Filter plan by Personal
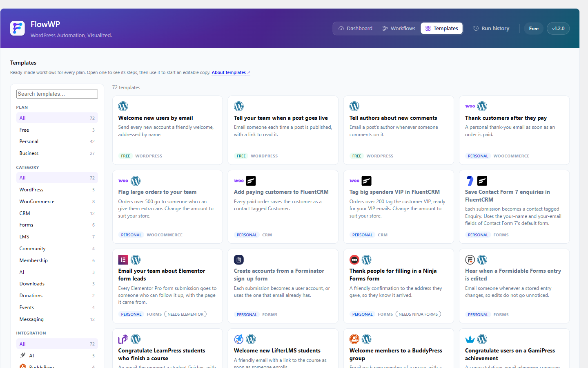 (x=57, y=141)
